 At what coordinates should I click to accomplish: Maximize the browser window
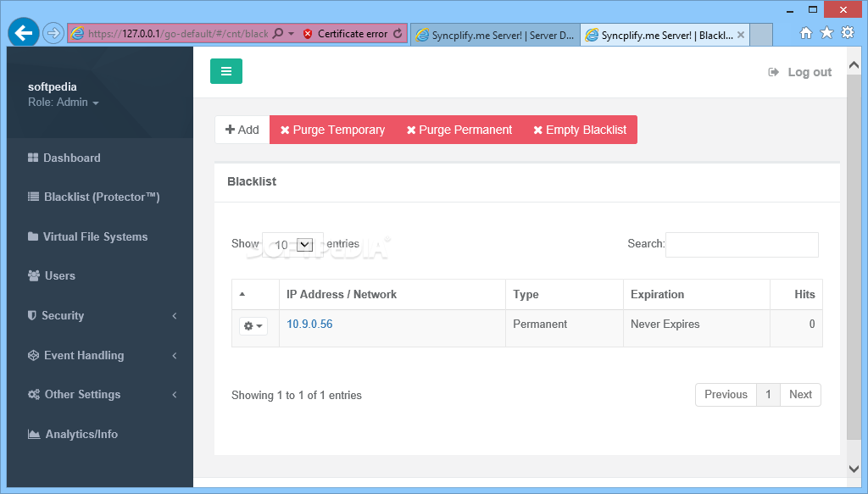813,9
